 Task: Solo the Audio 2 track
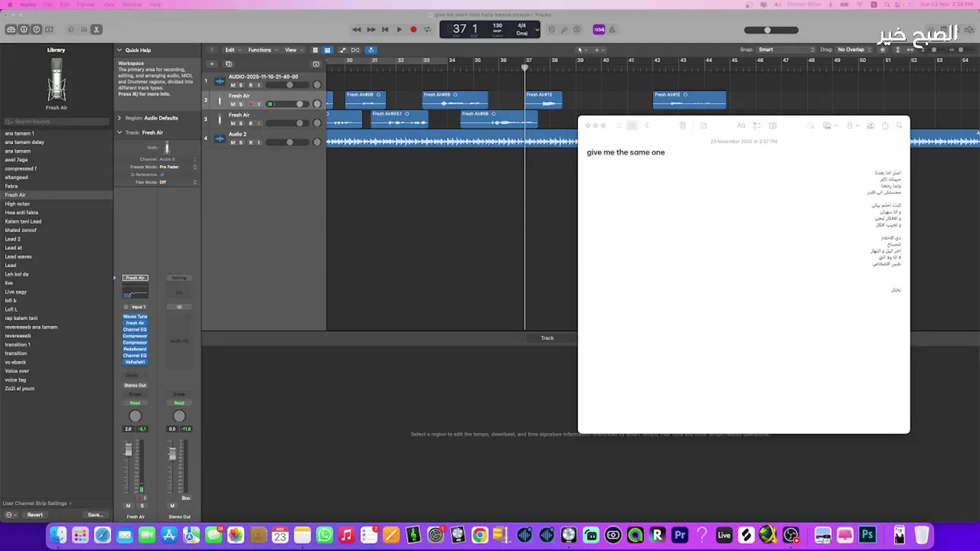click(240, 142)
